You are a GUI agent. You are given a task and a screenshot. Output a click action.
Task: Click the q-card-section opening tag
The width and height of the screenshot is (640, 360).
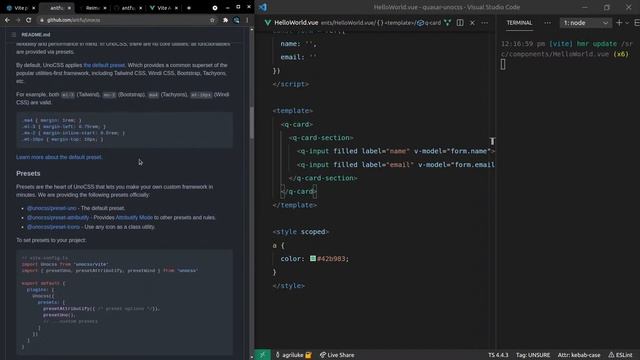coord(321,138)
